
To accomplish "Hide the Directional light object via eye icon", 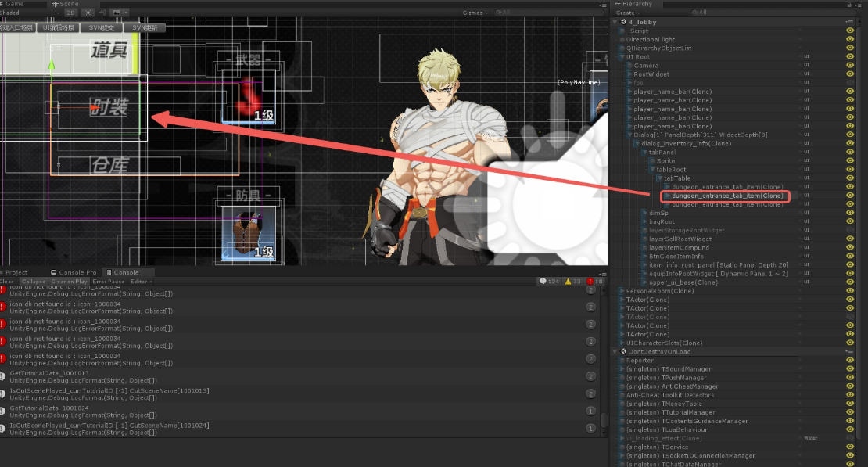I will (850, 39).
